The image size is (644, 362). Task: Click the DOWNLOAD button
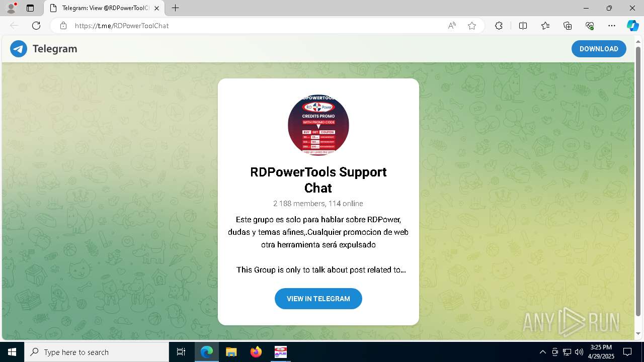click(599, 49)
